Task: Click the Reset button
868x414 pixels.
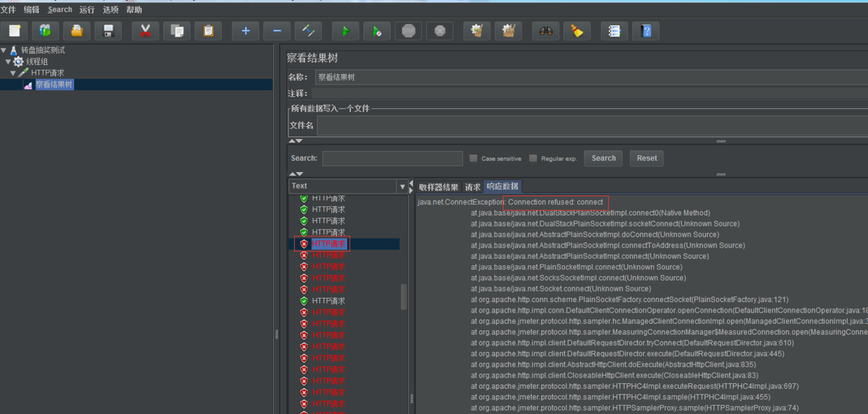Action: coord(646,159)
